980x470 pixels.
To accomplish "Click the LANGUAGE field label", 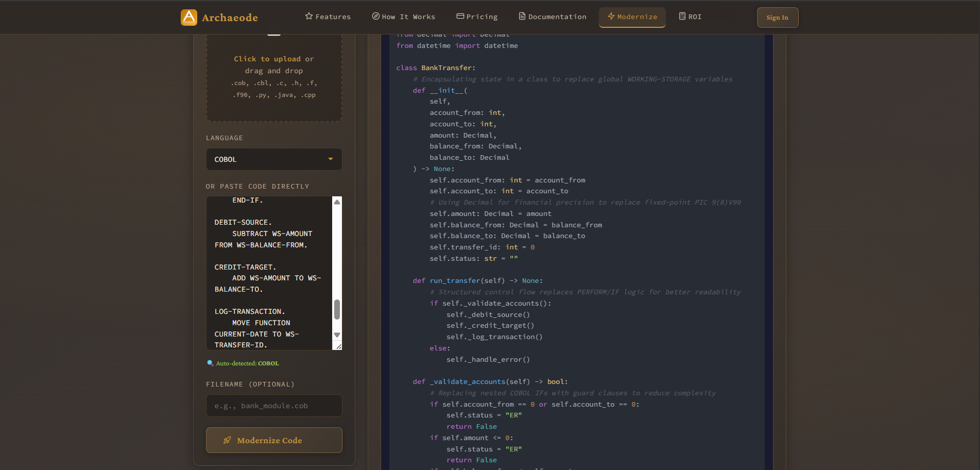I will 225,138.
